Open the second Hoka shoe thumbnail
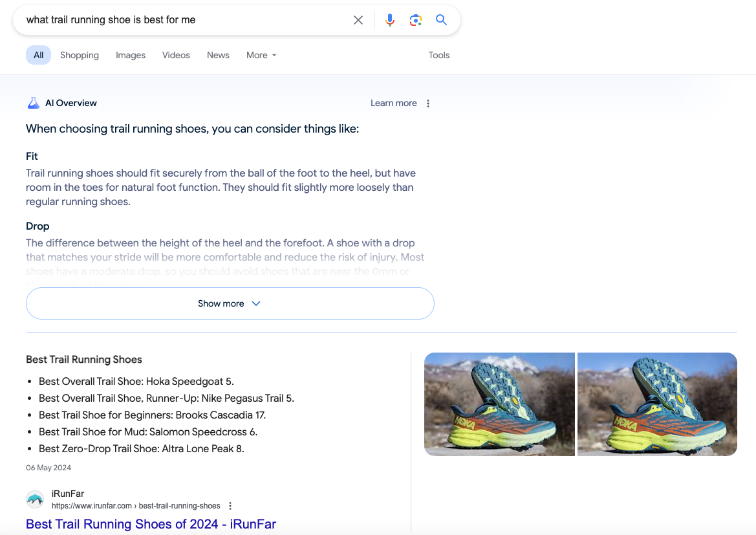This screenshot has width=756, height=535. tap(657, 404)
